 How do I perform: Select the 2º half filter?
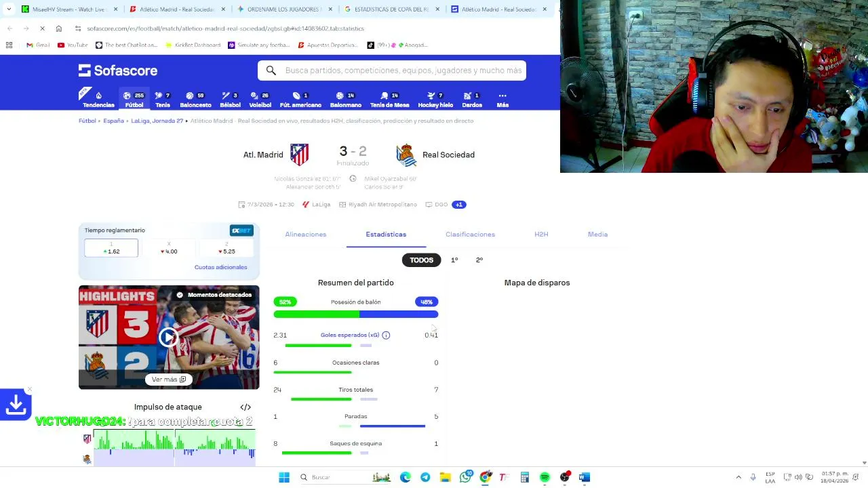479,260
